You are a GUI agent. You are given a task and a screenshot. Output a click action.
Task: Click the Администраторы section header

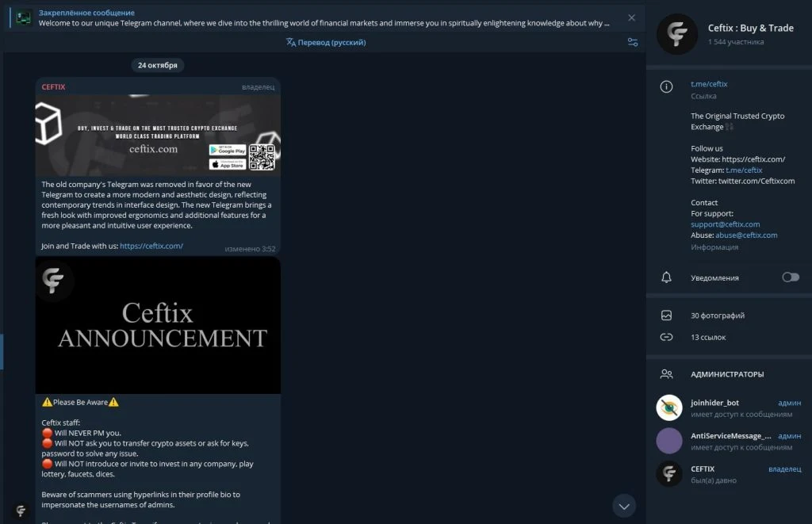coord(727,374)
